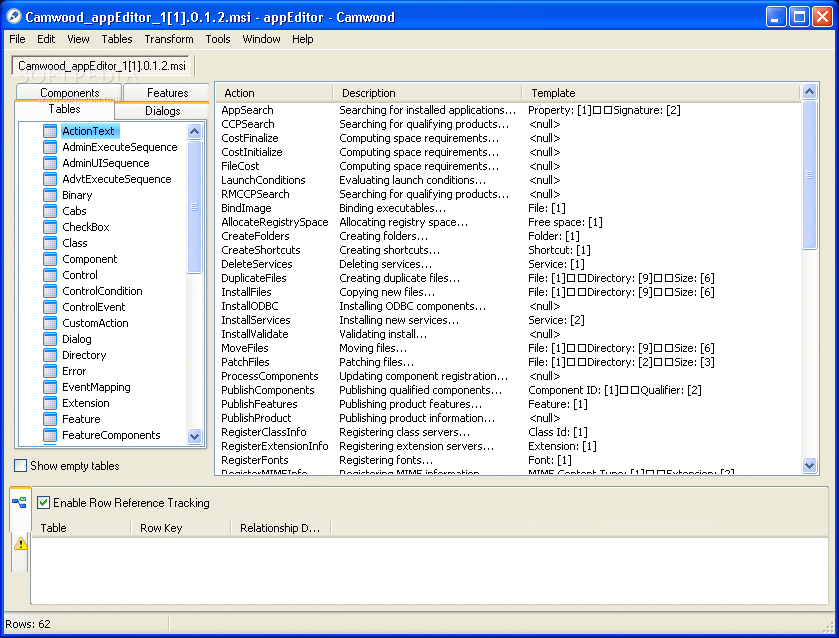
Task: Click the AdminExecuteSequence table icon
Action: click(x=50, y=147)
